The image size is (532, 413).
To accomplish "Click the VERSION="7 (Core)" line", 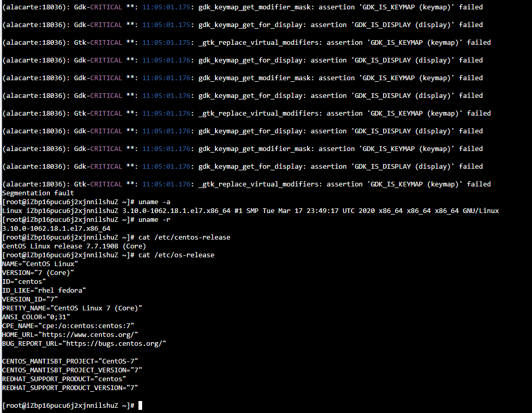I will 38,273.
